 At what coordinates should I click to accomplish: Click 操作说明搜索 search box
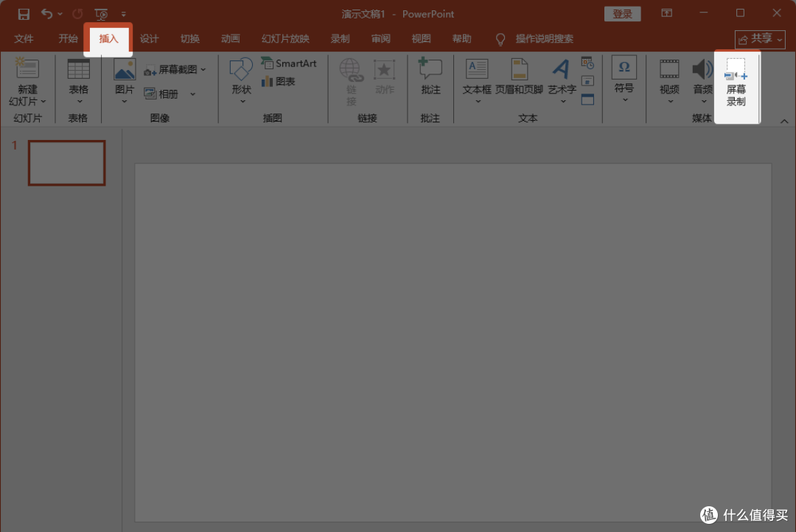544,38
